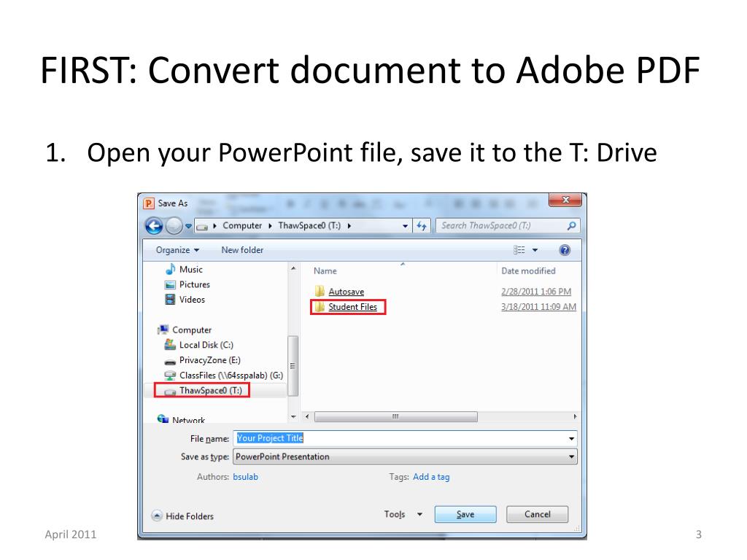Open the File name dropdown arrow

click(572, 438)
